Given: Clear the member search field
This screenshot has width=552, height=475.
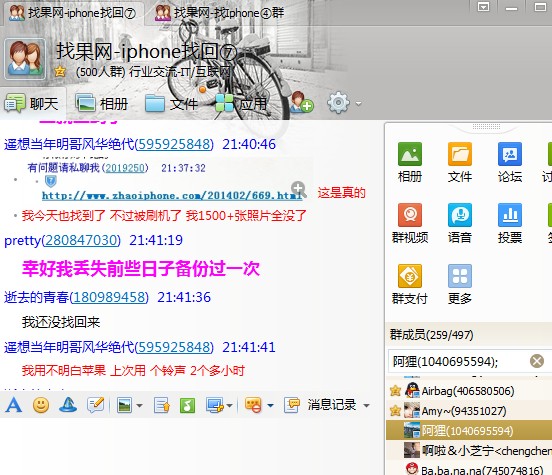Looking at the screenshot, I should point(537,361).
